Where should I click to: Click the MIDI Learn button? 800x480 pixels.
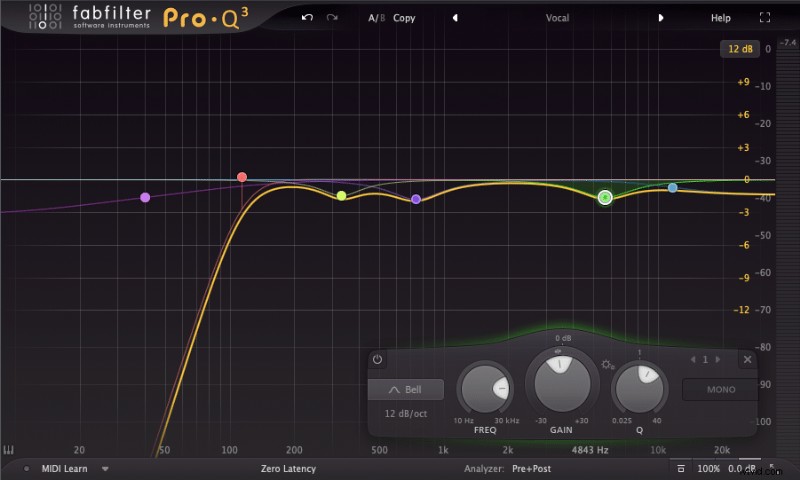click(x=64, y=468)
